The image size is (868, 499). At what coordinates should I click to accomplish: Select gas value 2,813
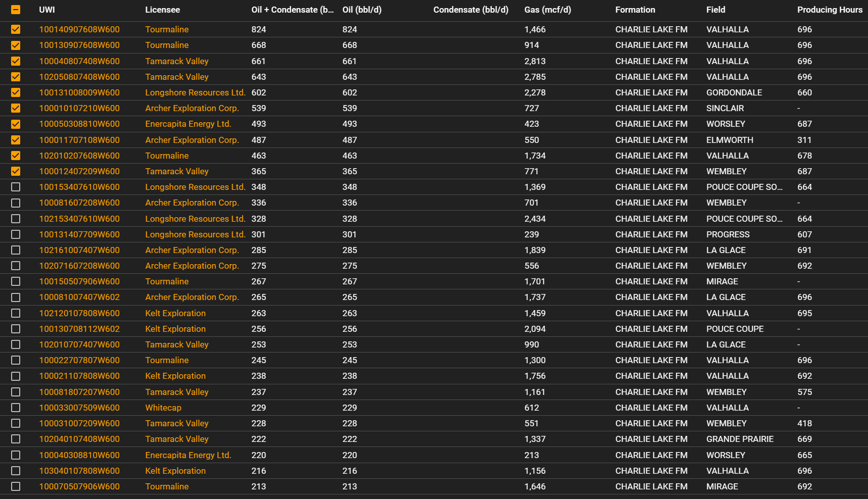pos(535,61)
